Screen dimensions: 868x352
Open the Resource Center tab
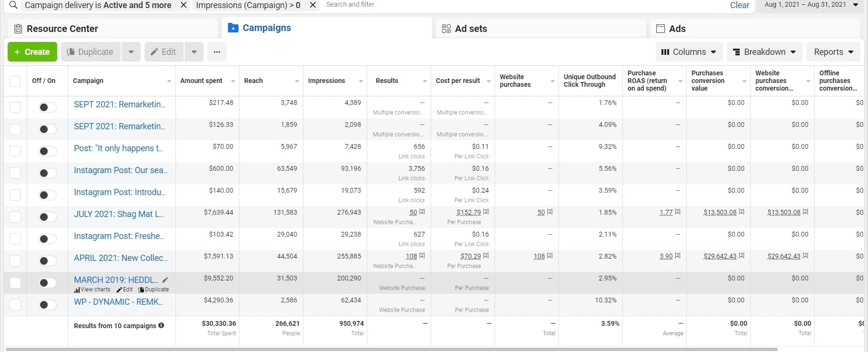click(62, 29)
